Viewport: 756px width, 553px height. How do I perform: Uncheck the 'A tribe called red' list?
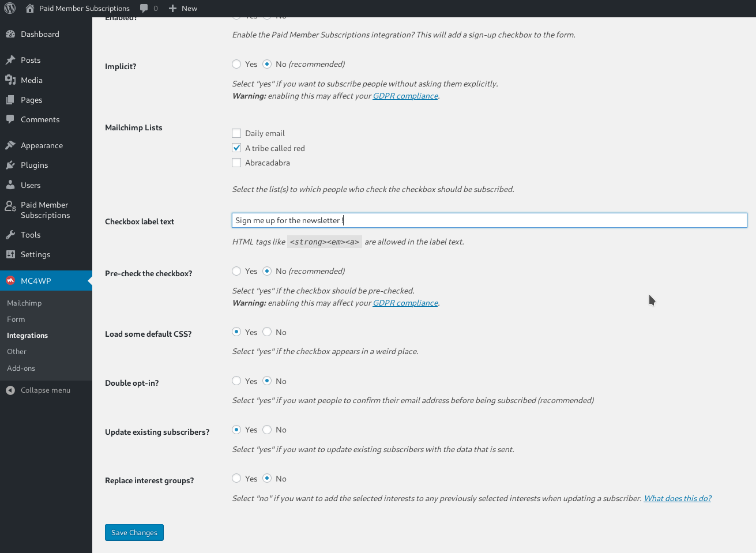[x=236, y=148]
